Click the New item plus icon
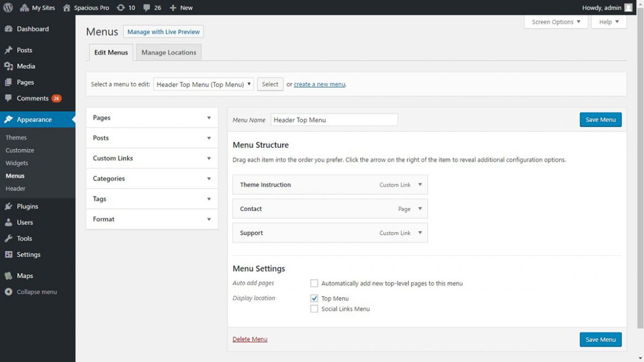 point(173,7)
